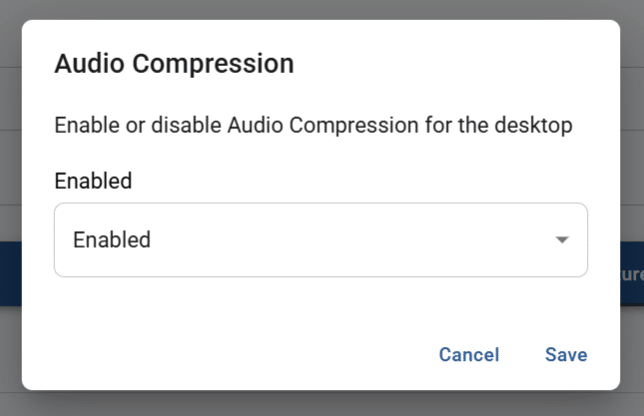Click the dimmed backdrop above the dialog
The height and width of the screenshot is (416, 644).
tap(320, 9)
